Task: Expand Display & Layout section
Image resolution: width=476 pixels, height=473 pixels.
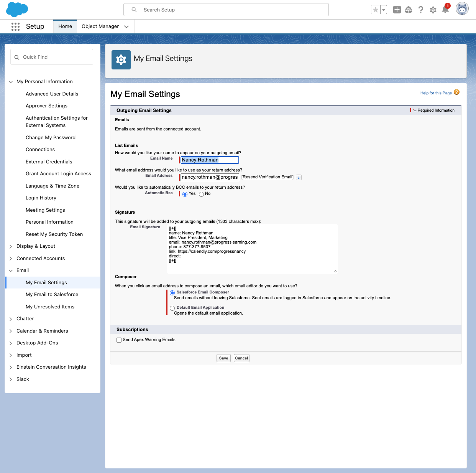Action: [11, 246]
